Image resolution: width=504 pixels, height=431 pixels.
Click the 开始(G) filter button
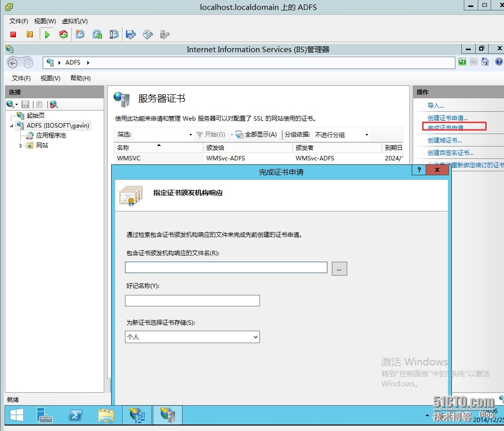[211, 135]
